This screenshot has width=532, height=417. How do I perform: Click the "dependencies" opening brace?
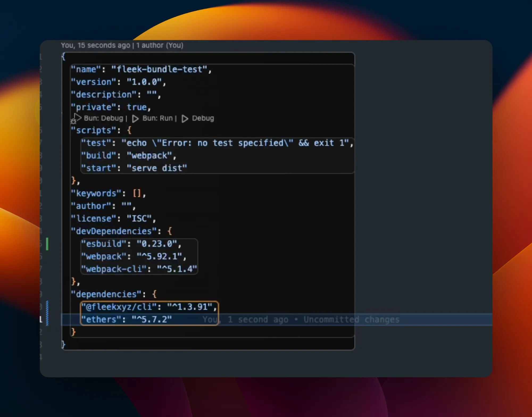point(154,294)
